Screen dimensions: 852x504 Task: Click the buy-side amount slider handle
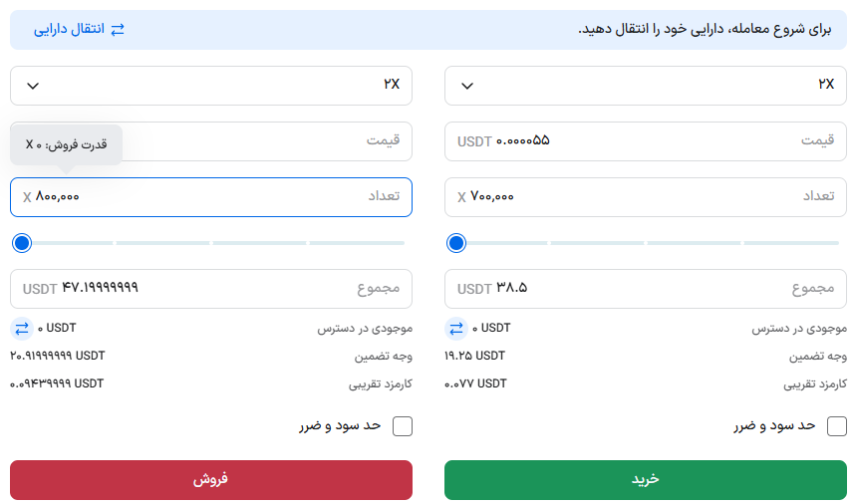[x=456, y=243]
